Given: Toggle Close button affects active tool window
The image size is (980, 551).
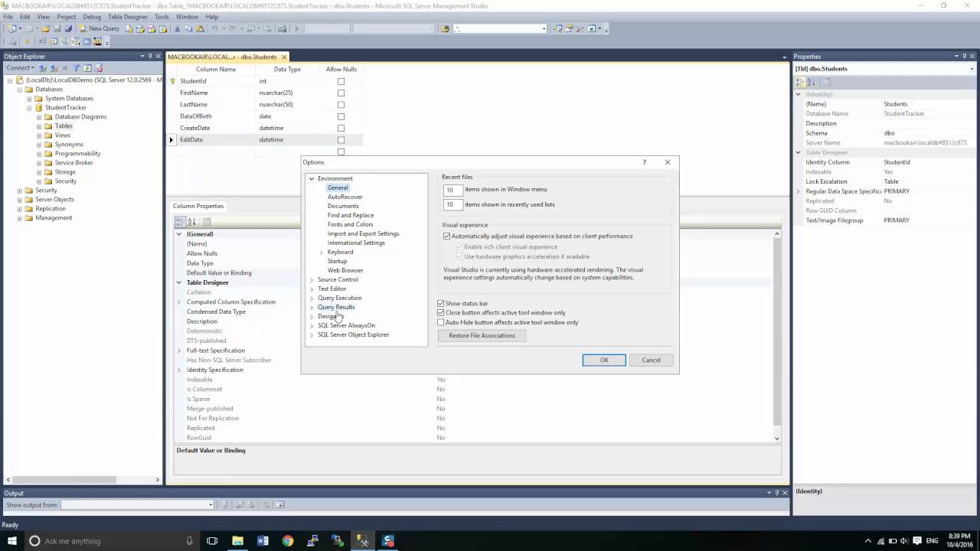Looking at the screenshot, I should pyautogui.click(x=441, y=313).
